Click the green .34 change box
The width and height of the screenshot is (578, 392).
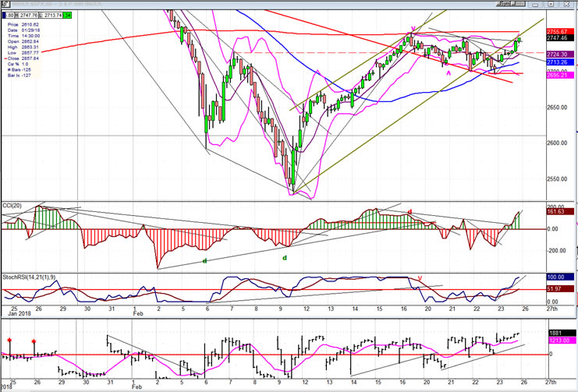[x=67, y=15]
